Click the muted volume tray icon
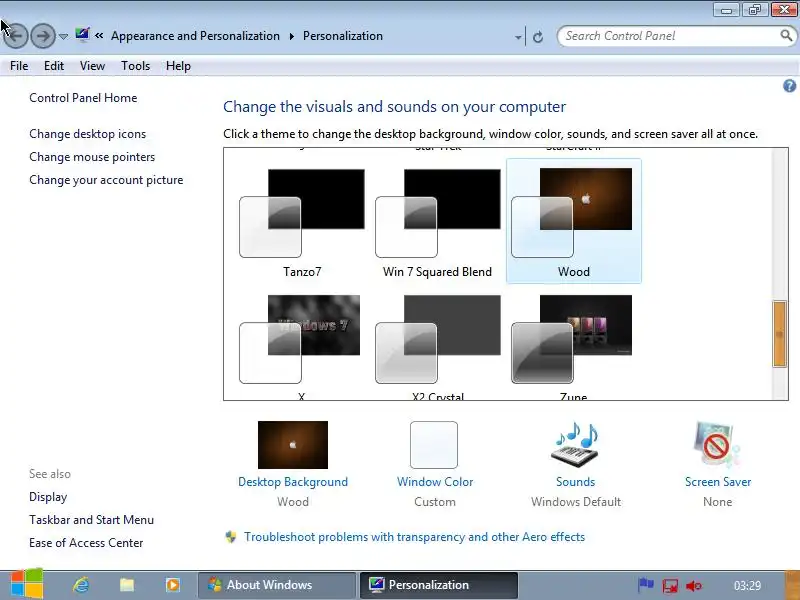Image resolution: width=800 pixels, height=600 pixels. click(x=693, y=585)
